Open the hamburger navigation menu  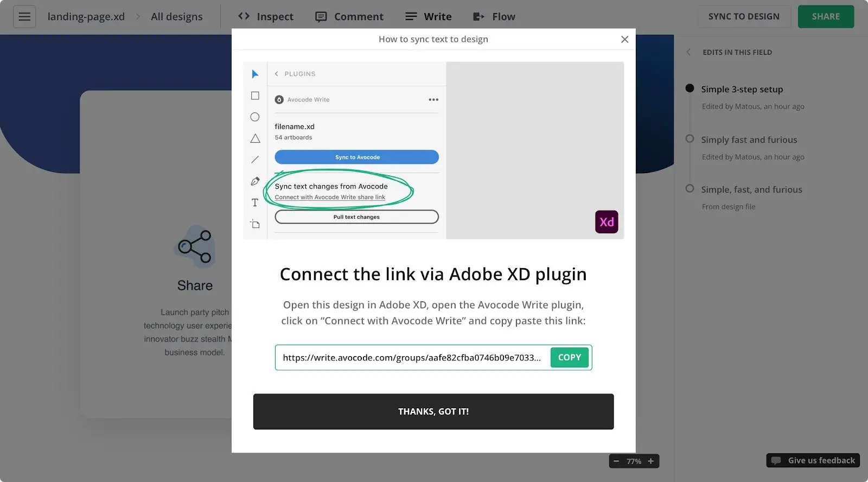pyautogui.click(x=24, y=16)
